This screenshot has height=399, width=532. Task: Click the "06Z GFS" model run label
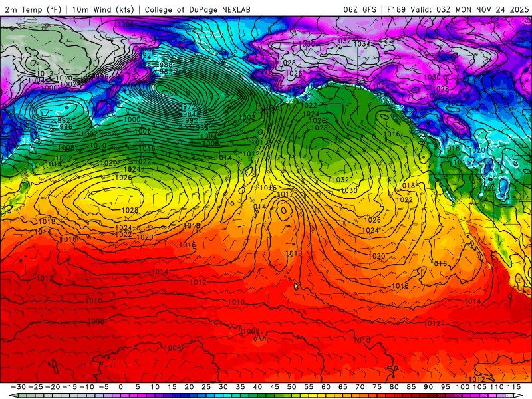(x=360, y=9)
